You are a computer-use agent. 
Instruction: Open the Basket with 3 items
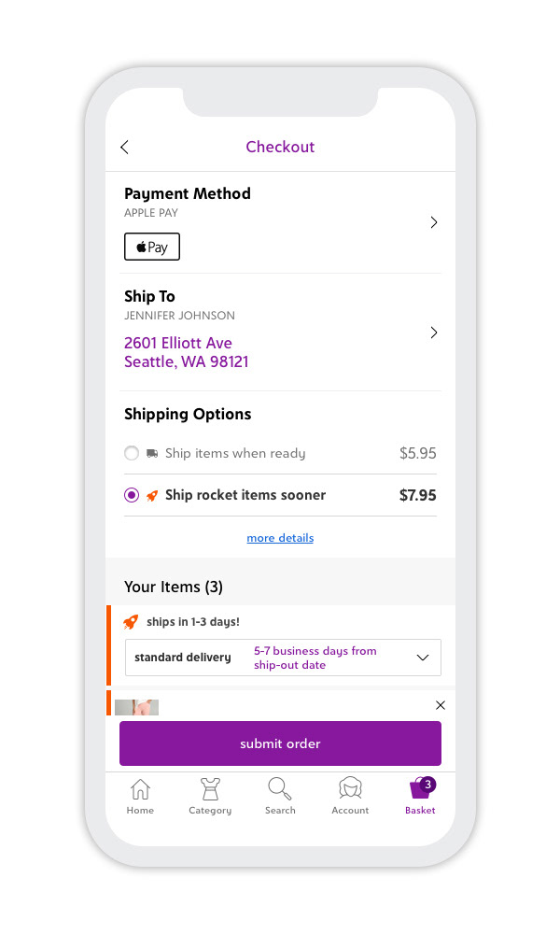(x=421, y=796)
